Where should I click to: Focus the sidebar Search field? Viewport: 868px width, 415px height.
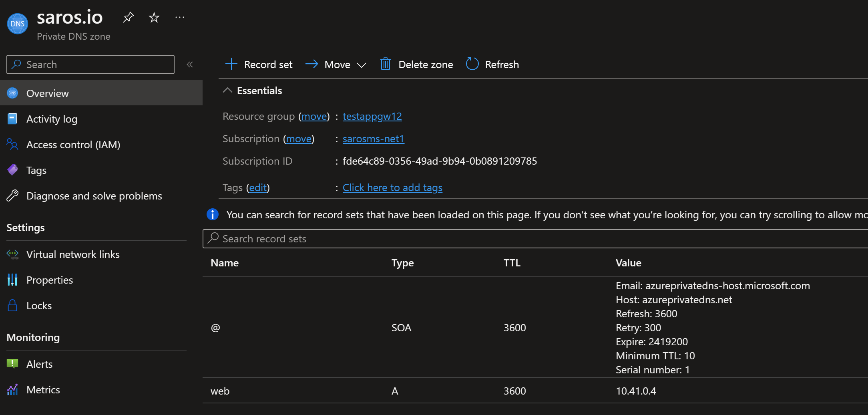point(90,64)
